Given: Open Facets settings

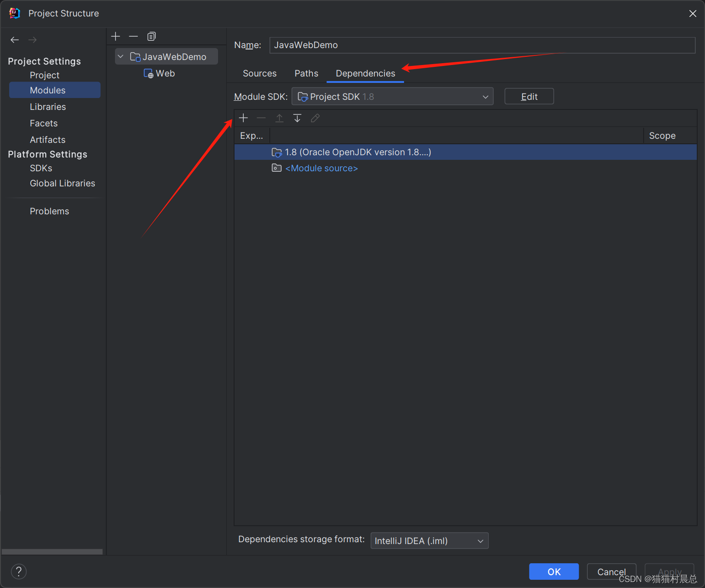Looking at the screenshot, I should pyautogui.click(x=44, y=123).
